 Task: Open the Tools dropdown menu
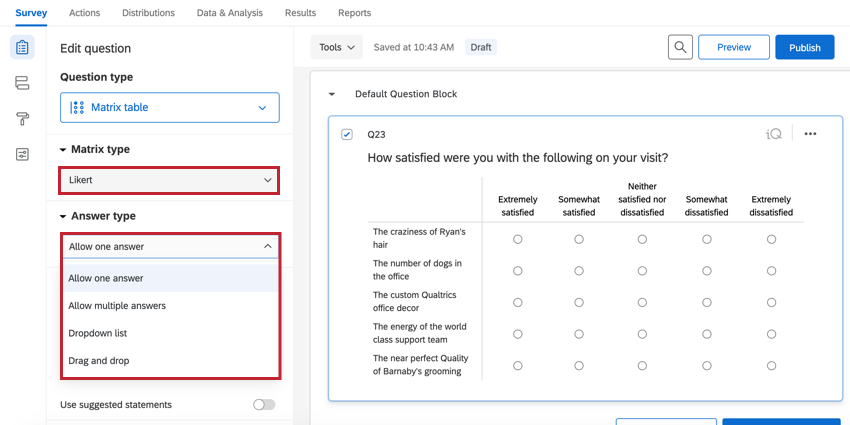coord(335,47)
